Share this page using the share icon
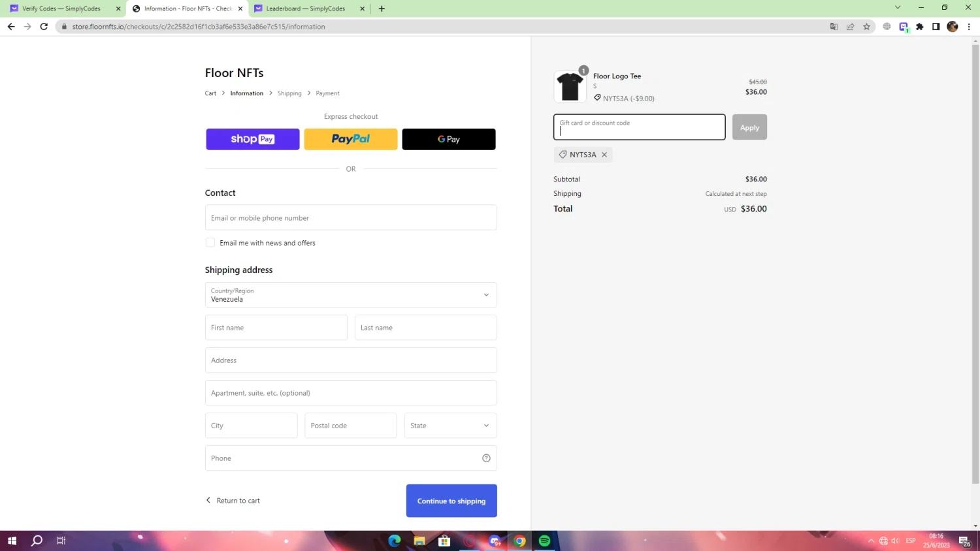980x551 pixels. point(850,27)
